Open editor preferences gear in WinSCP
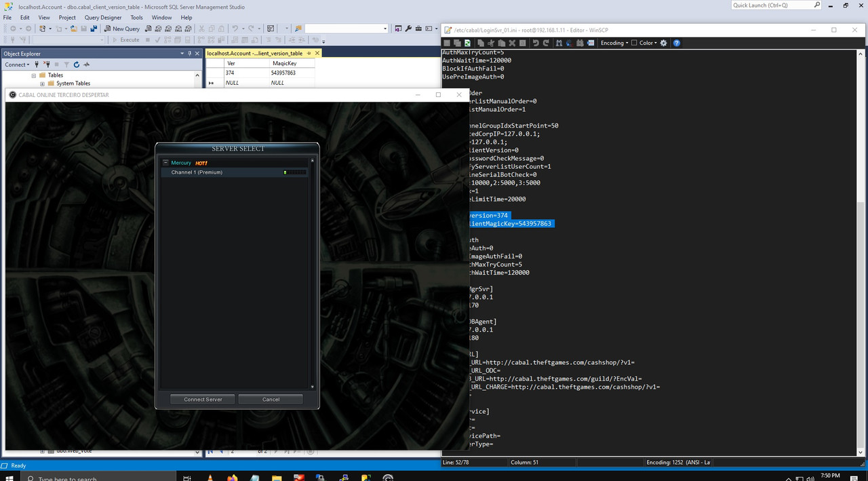868x481 pixels. [663, 43]
